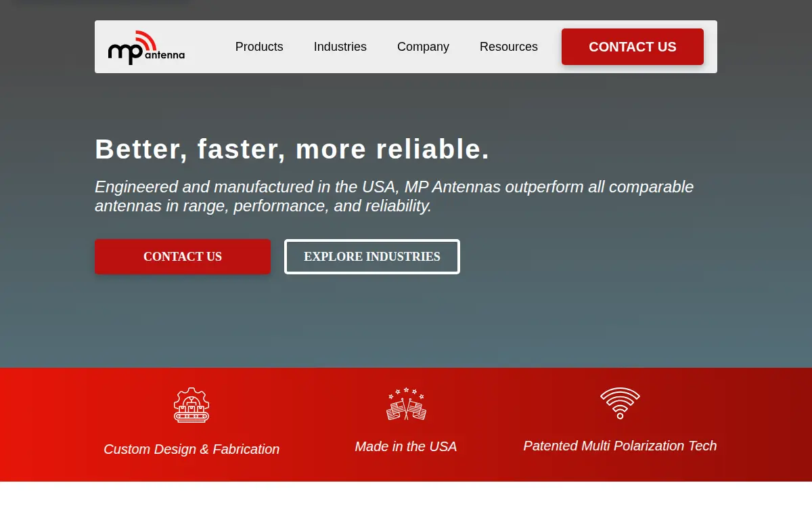812x508 pixels.
Task: Click the Patented Multi Polarization Tech text
Action: [620, 446]
